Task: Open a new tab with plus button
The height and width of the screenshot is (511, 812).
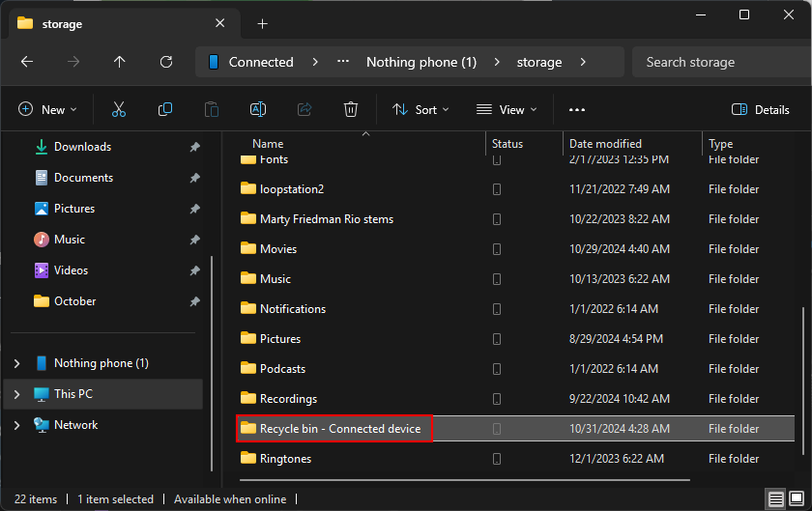Action: point(262,23)
